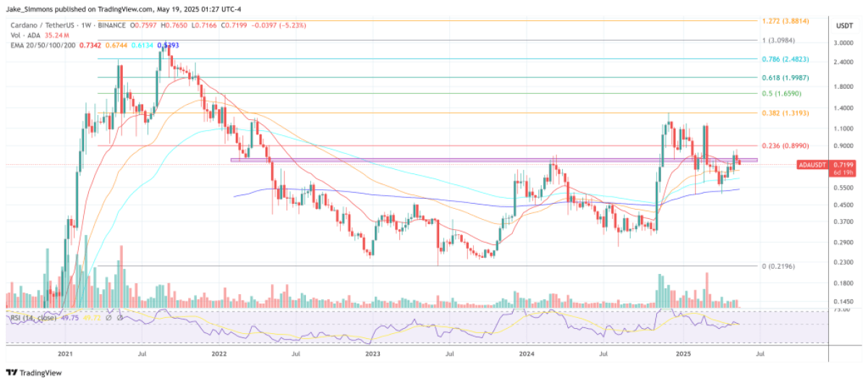Click the 3.0000 tick on price scale
Viewport: 868px width, 383px height.
click(844, 43)
